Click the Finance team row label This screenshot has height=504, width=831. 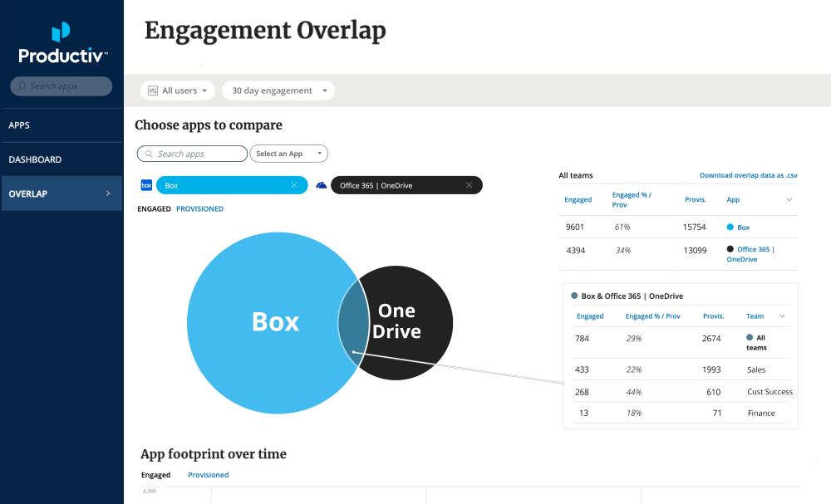pyautogui.click(x=761, y=413)
